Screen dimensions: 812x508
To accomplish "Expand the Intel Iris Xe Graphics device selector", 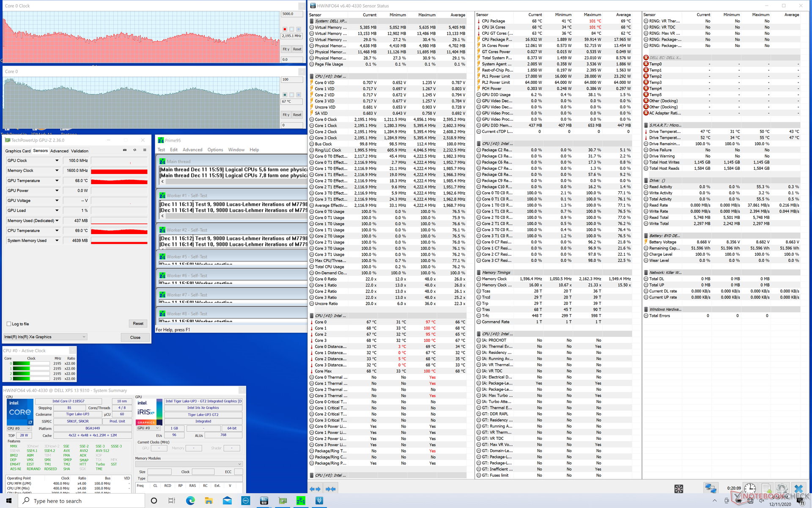I will tap(84, 337).
